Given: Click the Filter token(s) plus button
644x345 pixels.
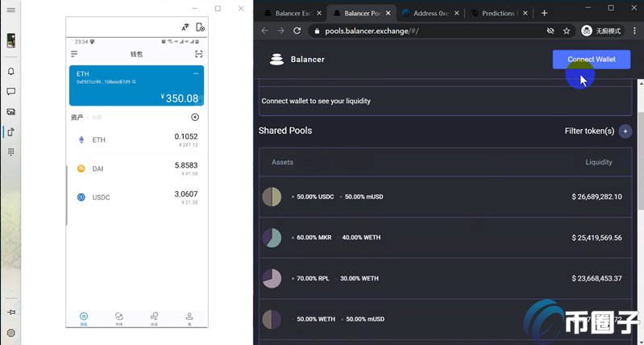Looking at the screenshot, I should [625, 131].
